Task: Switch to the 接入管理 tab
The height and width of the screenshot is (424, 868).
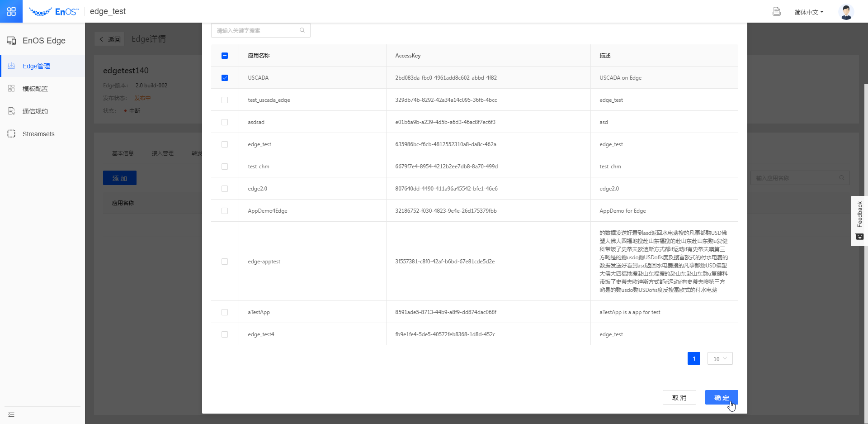Action: (163, 153)
